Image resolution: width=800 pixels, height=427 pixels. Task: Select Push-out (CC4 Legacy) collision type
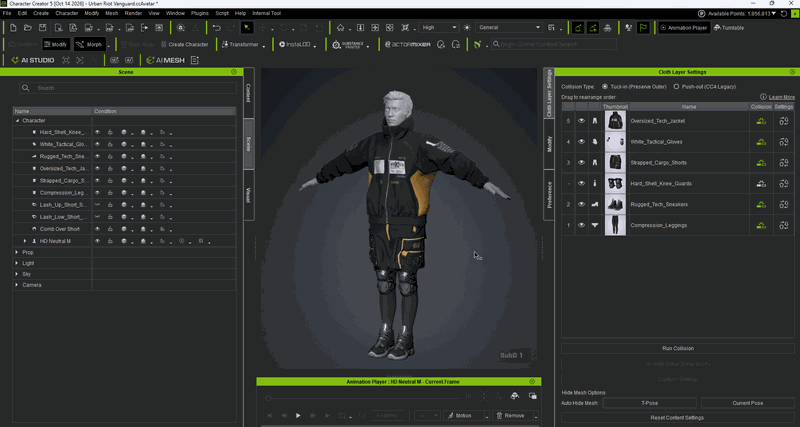676,87
